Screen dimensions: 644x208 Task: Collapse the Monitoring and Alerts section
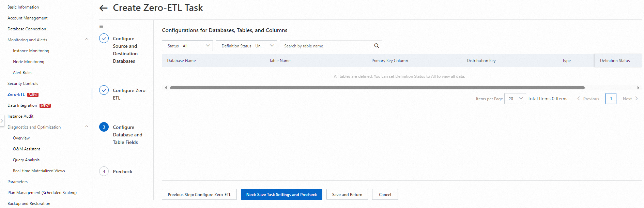click(x=87, y=40)
